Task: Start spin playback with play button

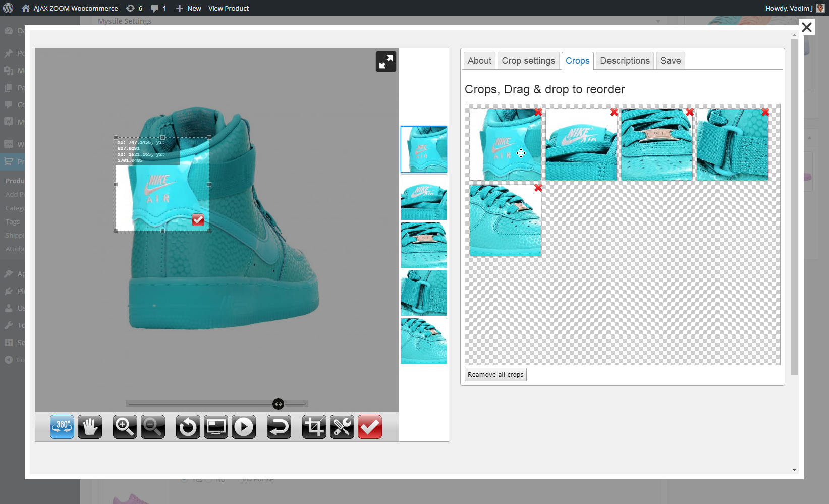Action: pyautogui.click(x=244, y=427)
